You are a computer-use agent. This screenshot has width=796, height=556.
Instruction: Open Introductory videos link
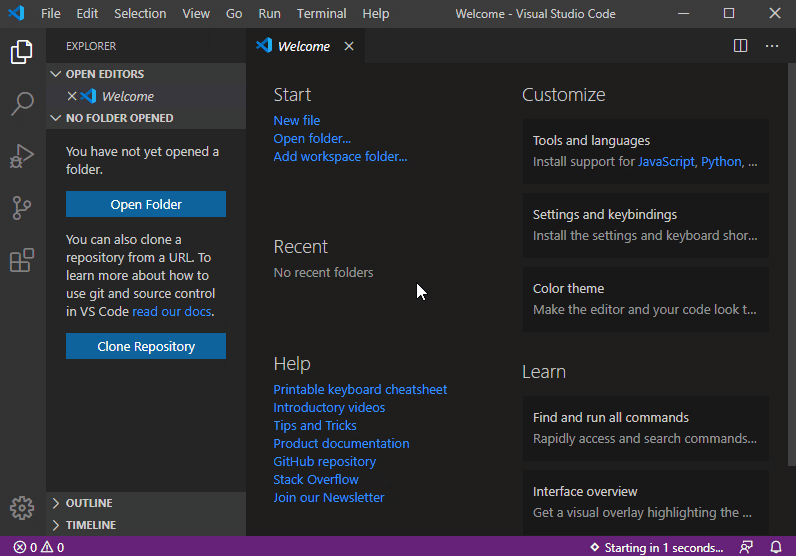point(329,407)
